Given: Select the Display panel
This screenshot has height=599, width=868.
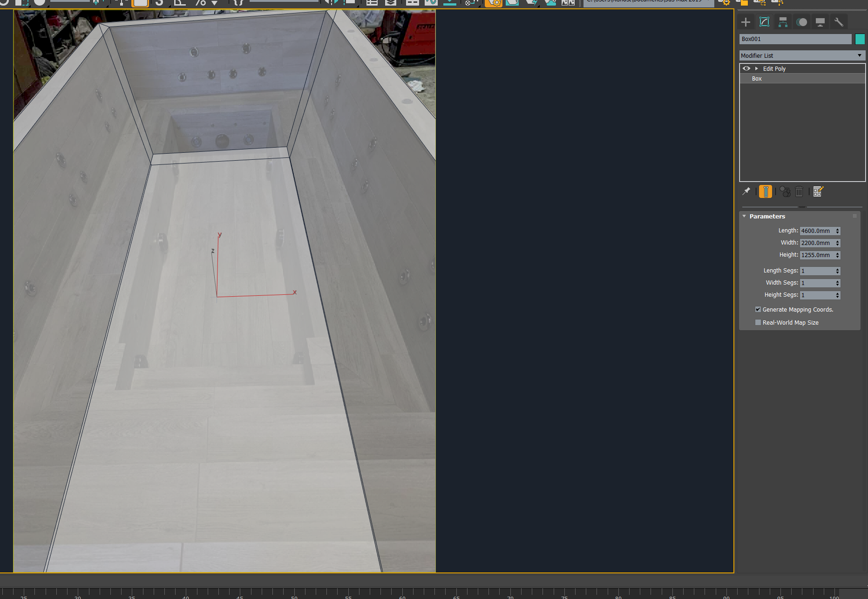Looking at the screenshot, I should (x=820, y=21).
